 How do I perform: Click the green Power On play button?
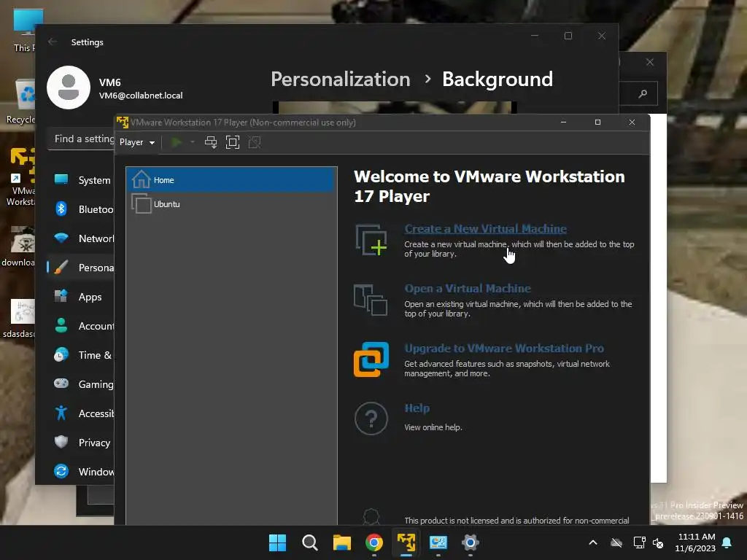177,142
